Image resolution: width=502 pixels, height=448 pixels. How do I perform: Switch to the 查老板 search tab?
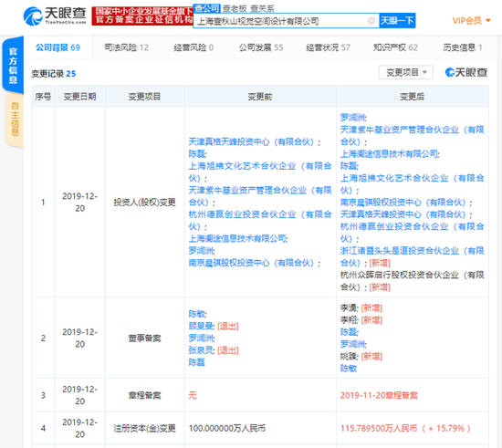point(235,8)
